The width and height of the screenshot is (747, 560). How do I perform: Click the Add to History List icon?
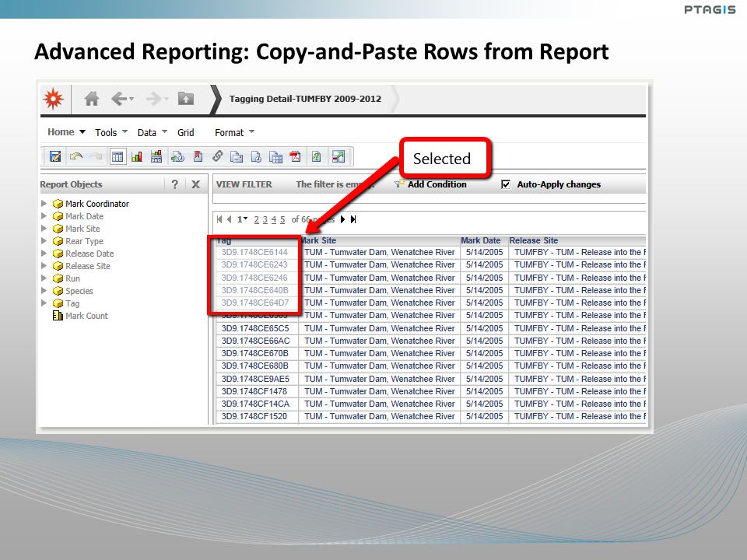177,156
